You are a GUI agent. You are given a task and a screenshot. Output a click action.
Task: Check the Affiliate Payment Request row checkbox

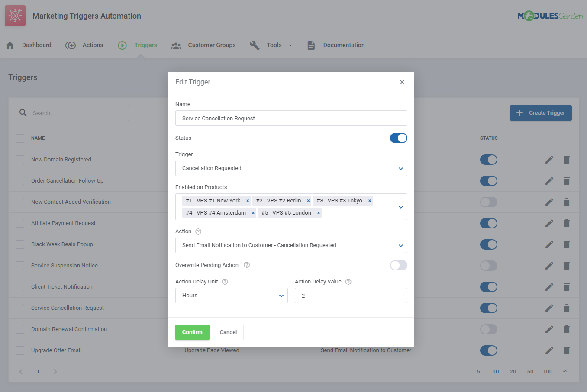[19, 223]
